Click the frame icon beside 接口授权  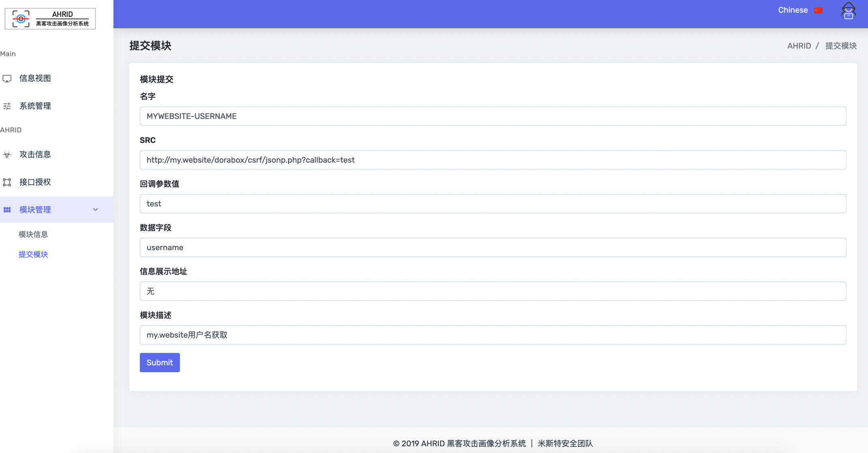click(x=7, y=182)
